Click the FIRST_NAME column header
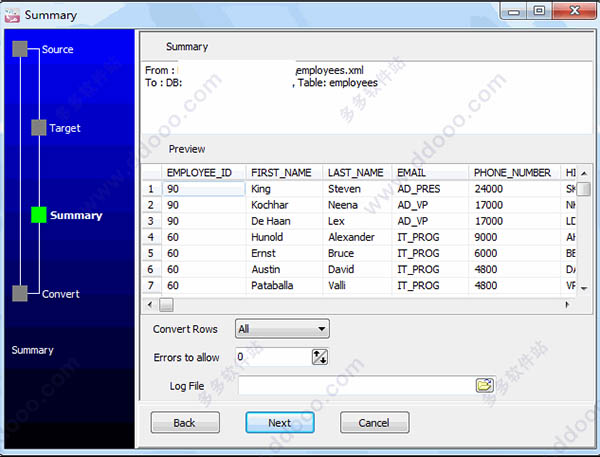600x457 pixels. (x=284, y=173)
